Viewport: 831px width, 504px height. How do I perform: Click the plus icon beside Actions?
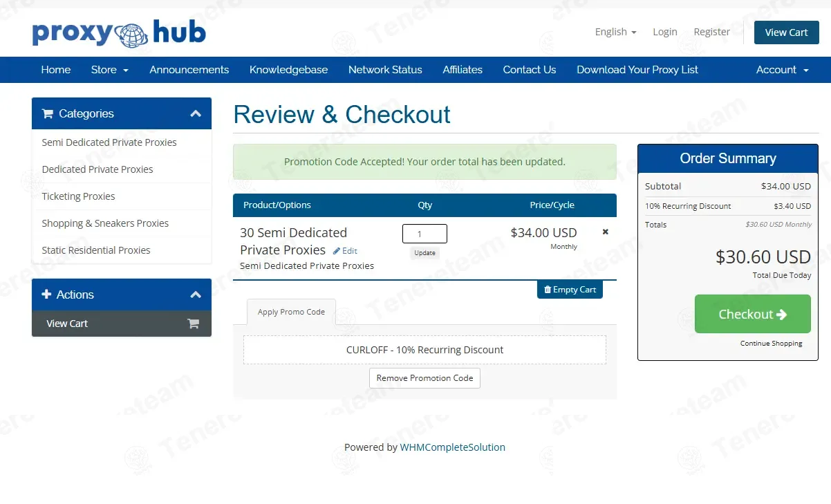[x=46, y=295]
